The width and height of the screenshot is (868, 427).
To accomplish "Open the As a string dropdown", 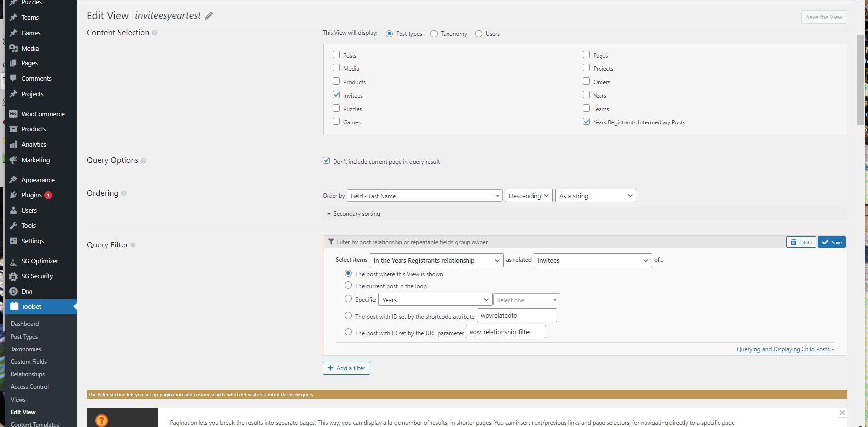I will coord(596,196).
